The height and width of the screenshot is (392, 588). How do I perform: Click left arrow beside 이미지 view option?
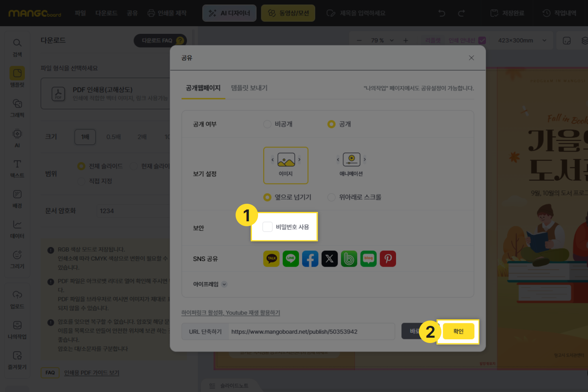click(x=273, y=160)
